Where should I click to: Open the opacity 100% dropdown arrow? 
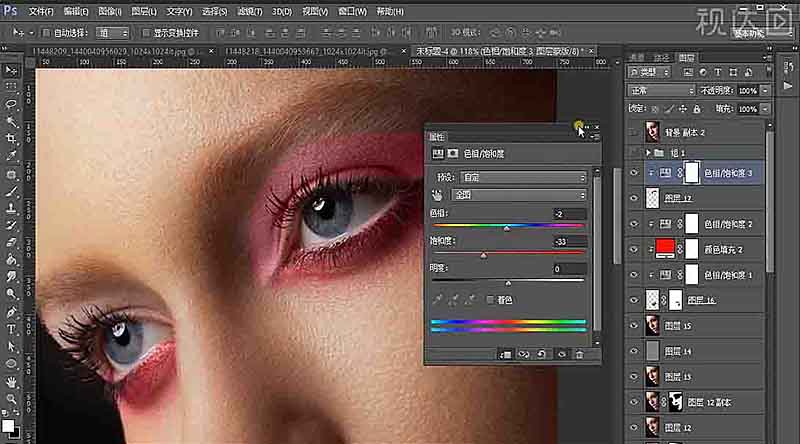click(764, 90)
